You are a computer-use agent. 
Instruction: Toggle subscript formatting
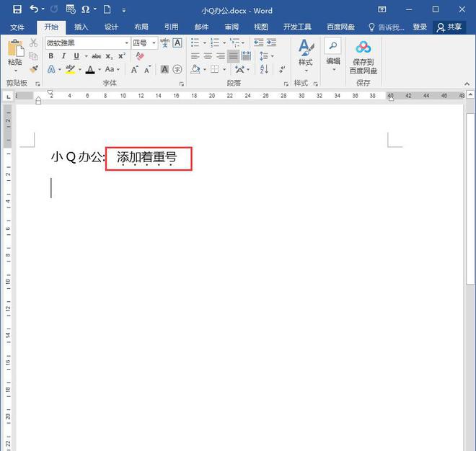(x=109, y=56)
